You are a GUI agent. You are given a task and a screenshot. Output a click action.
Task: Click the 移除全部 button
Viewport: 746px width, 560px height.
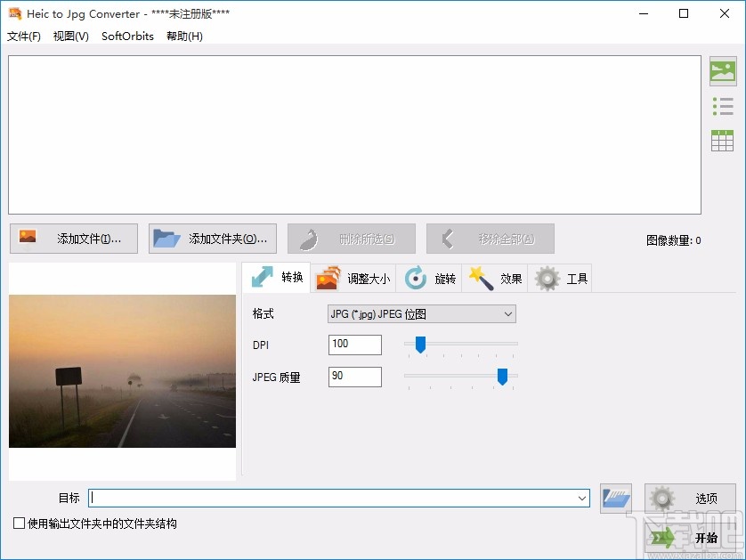(x=491, y=238)
